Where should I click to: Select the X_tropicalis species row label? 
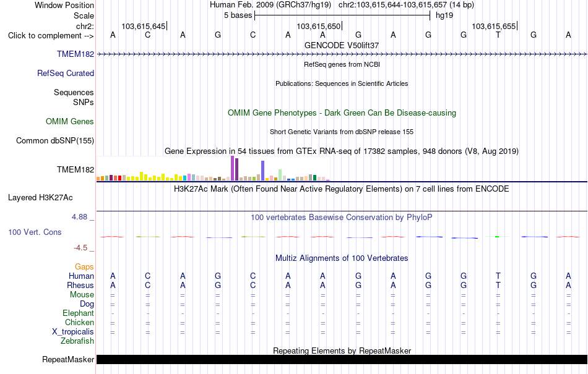click(x=73, y=332)
